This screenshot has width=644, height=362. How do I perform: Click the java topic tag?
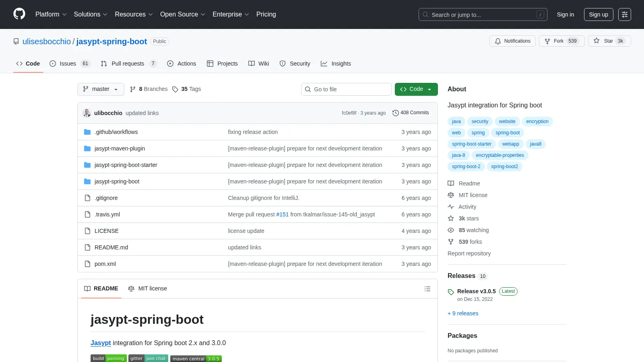(456, 121)
